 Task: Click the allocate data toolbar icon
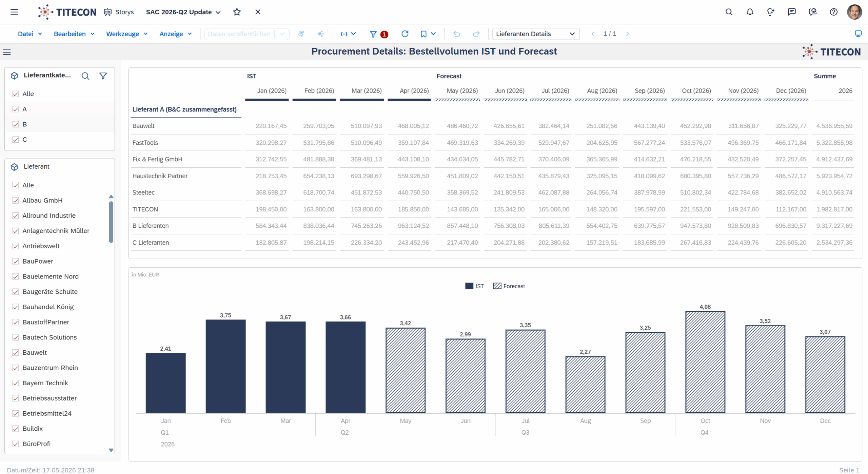[x=321, y=34]
